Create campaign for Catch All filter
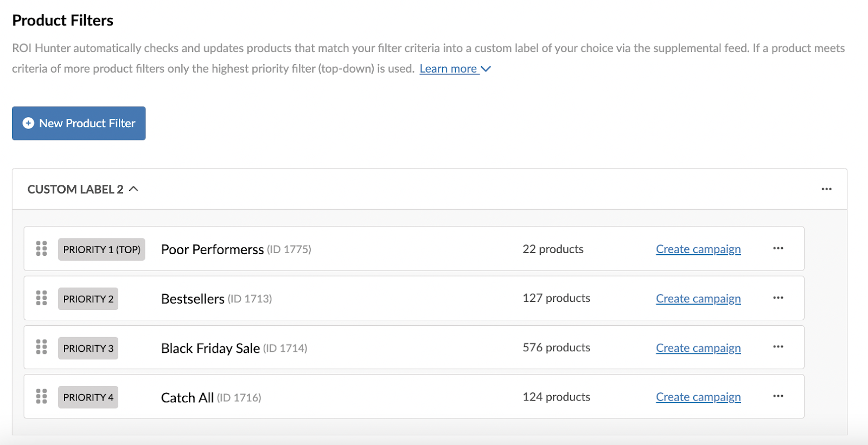 (698, 397)
